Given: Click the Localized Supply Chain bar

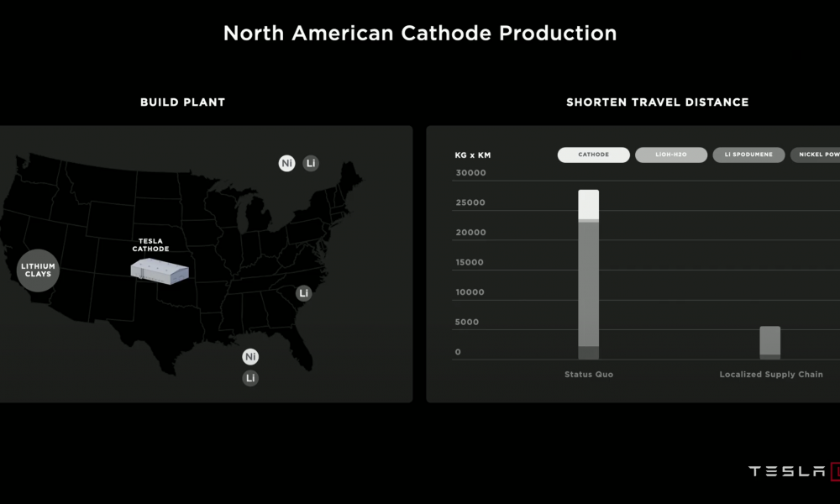Looking at the screenshot, I should [770, 343].
